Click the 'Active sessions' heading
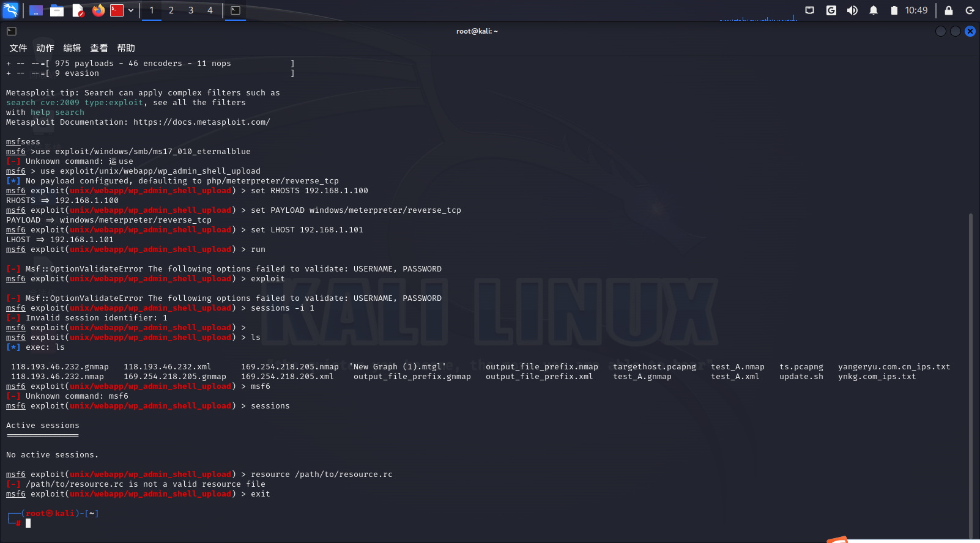 [x=43, y=426]
